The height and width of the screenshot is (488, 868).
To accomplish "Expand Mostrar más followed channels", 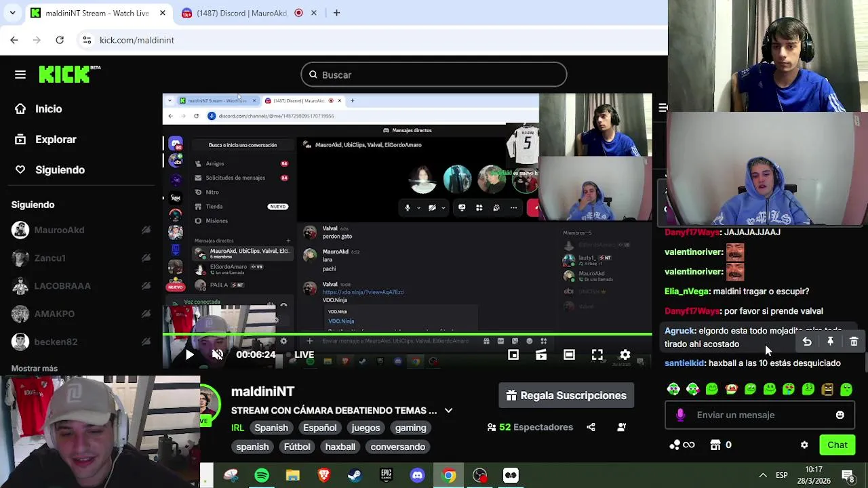I will tap(34, 368).
